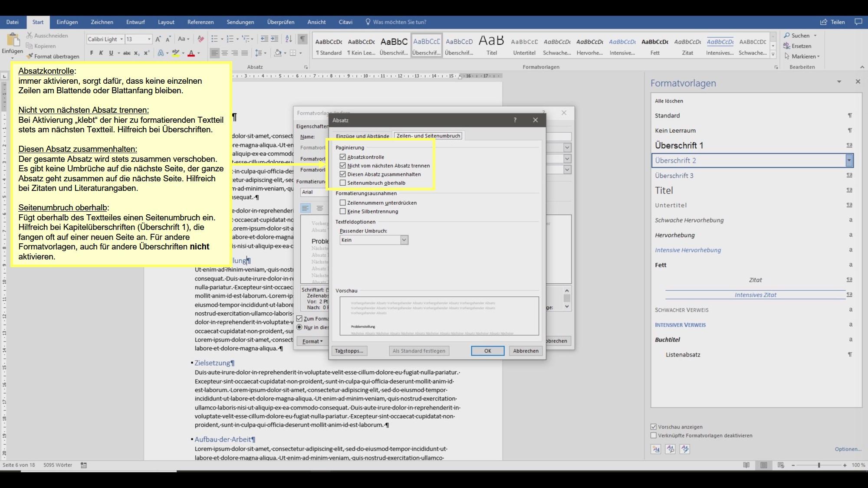Increase font size with the larger A icon

pos(158,39)
